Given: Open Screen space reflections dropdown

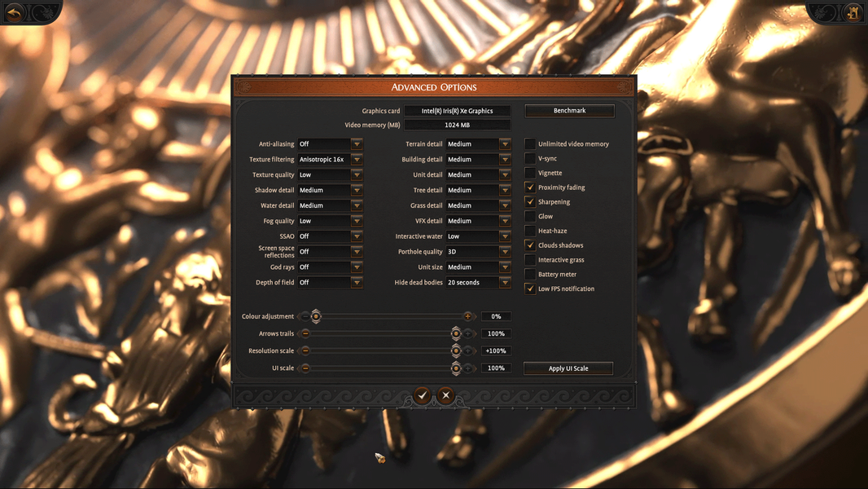Looking at the screenshot, I should pos(330,251).
